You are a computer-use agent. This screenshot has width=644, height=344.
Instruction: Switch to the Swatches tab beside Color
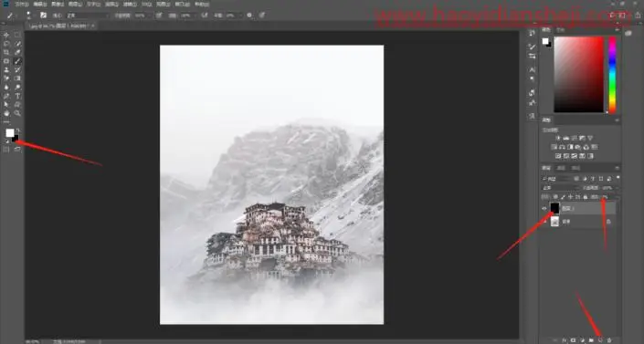(560, 30)
